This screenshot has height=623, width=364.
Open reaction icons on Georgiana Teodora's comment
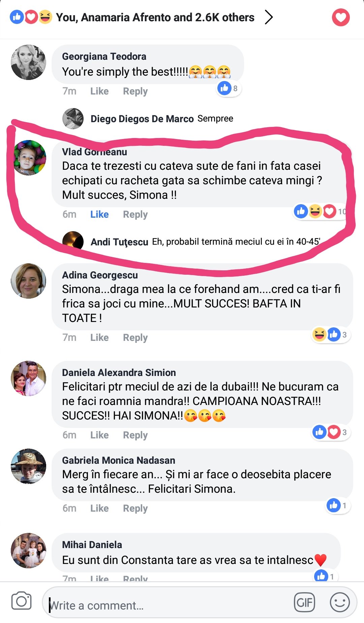coord(229,88)
